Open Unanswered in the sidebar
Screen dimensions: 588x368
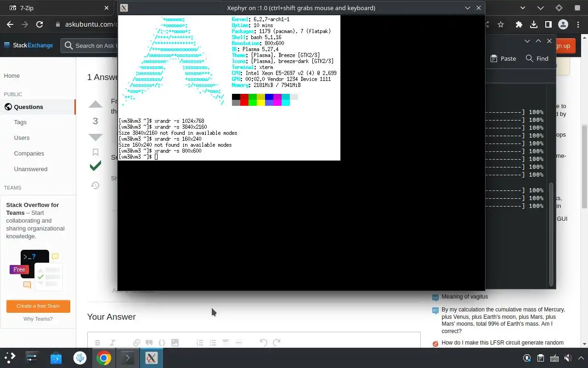[x=31, y=169]
